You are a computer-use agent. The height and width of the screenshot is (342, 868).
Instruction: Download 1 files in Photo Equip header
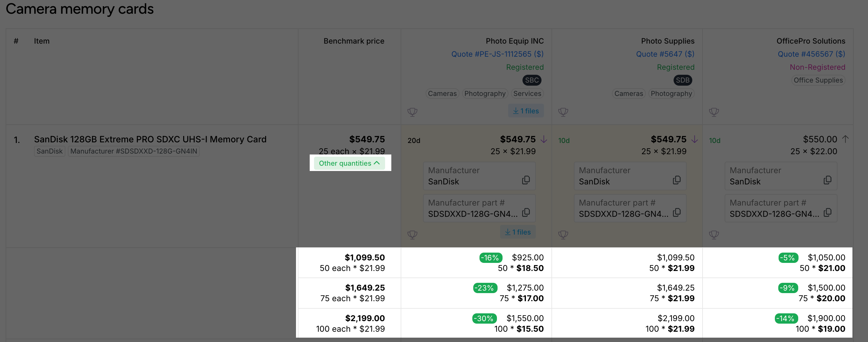pyautogui.click(x=526, y=111)
